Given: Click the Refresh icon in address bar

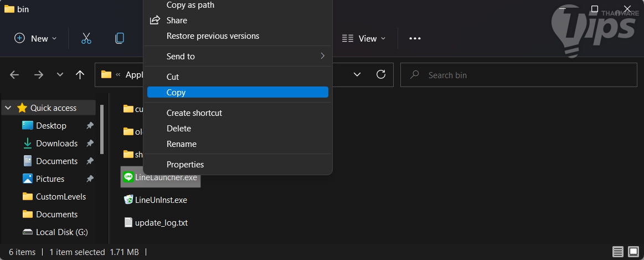Looking at the screenshot, I should pyautogui.click(x=380, y=75).
